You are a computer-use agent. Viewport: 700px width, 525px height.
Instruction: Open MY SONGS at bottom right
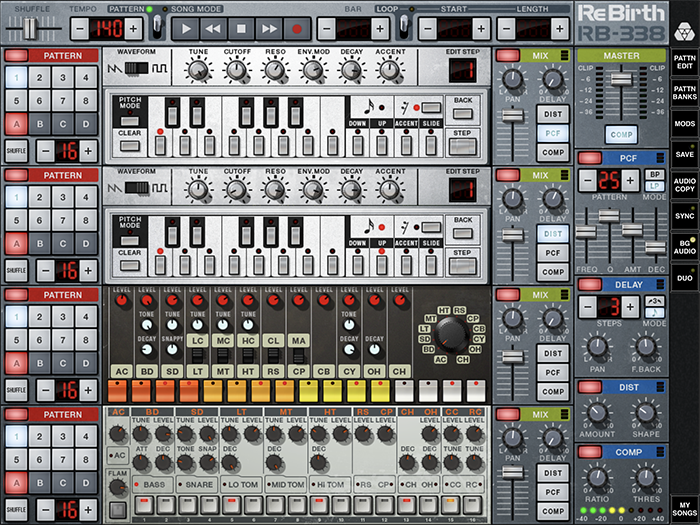[x=684, y=509]
